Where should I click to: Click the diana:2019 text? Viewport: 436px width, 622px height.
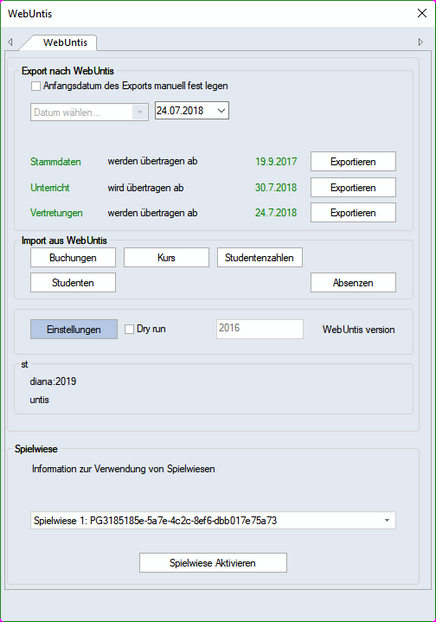click(53, 381)
